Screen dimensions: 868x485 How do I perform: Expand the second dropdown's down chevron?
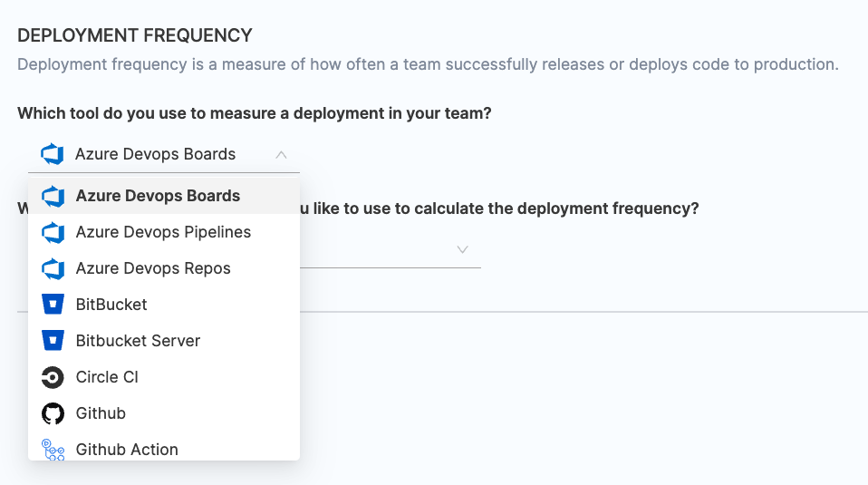pyautogui.click(x=462, y=249)
